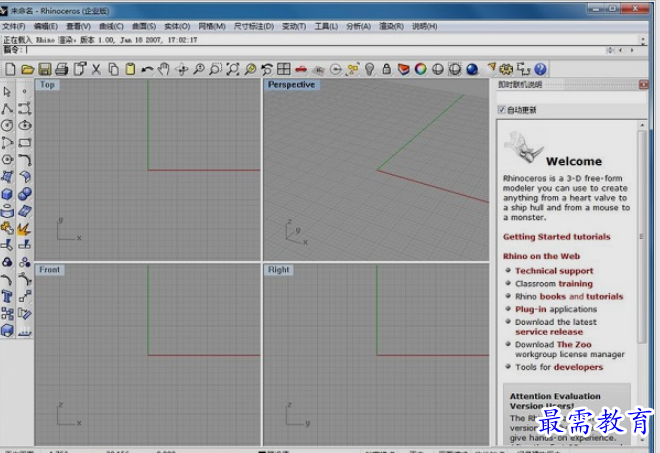
Task: Select the Circle tool in side toolbar
Action: 7,125
